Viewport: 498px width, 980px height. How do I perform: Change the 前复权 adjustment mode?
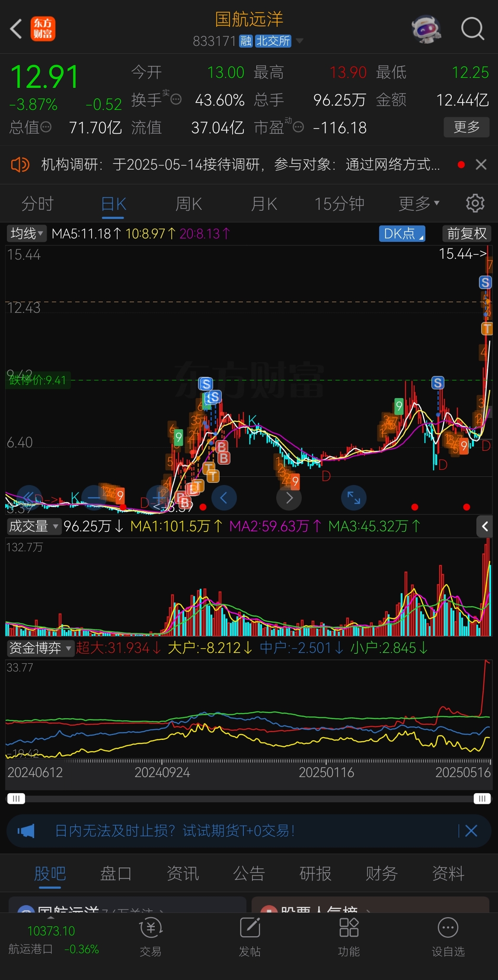(x=466, y=234)
